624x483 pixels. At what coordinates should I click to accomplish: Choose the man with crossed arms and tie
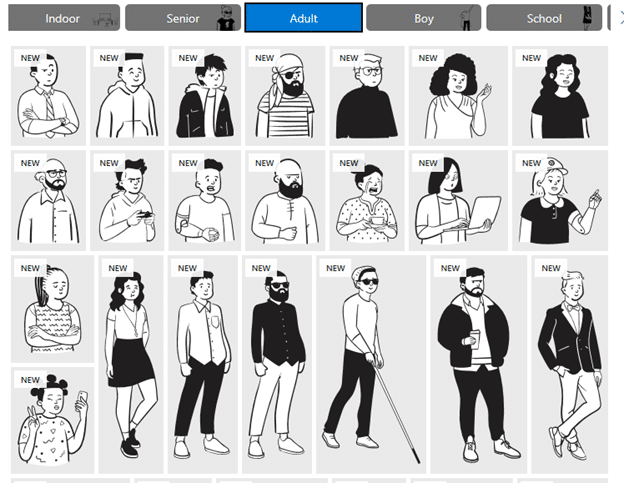tap(48, 96)
